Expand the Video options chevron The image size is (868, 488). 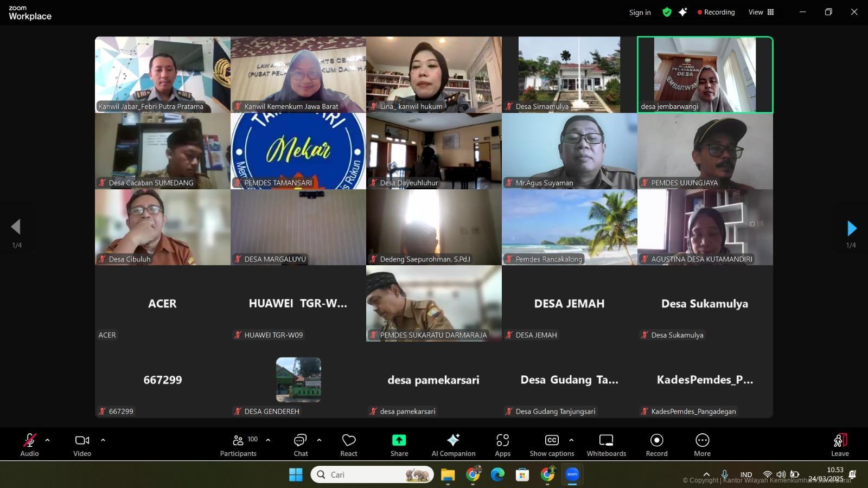(103, 440)
